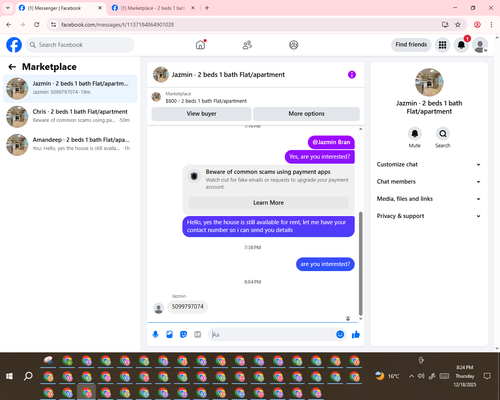Open the Groups/profile circle icon in navigation
Viewport: 500px width, 400px height.
pyautogui.click(x=294, y=45)
